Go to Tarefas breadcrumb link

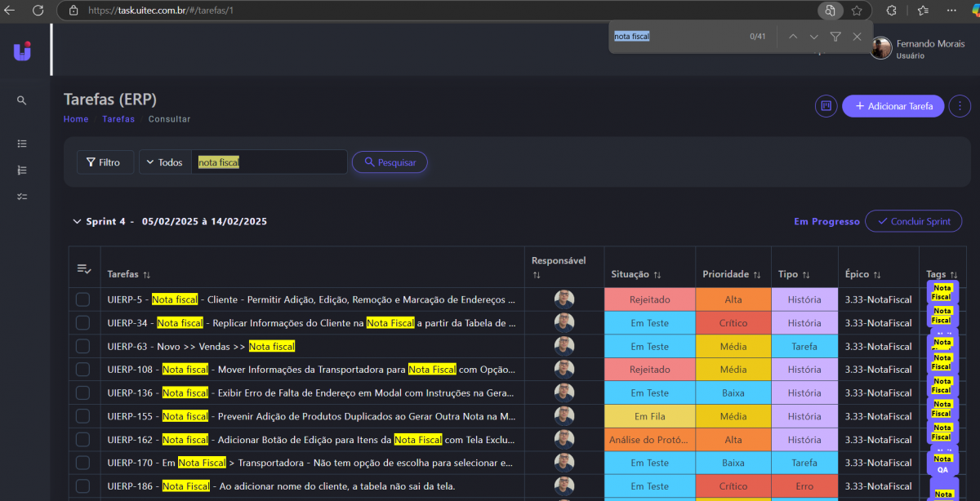click(x=118, y=119)
